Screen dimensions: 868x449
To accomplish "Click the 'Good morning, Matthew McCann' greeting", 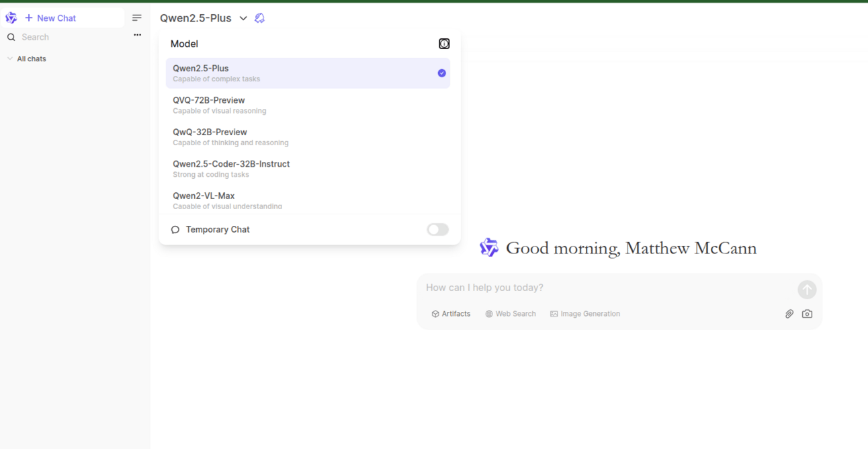I will point(631,249).
